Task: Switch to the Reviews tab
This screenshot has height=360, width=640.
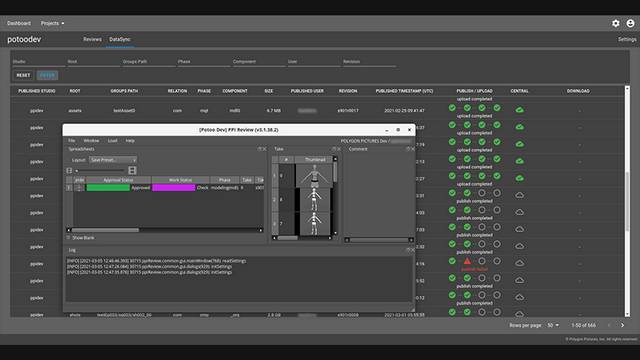Action: tap(92, 39)
